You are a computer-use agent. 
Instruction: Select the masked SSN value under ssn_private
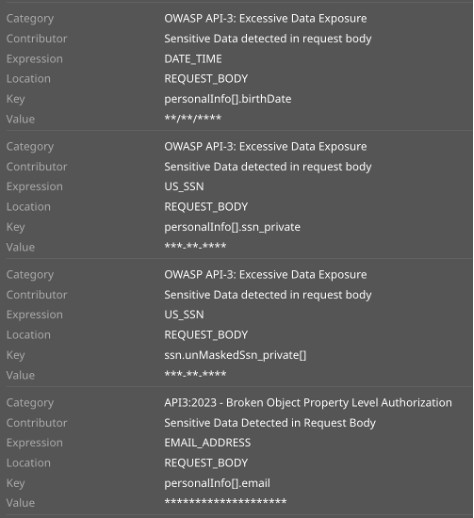[x=195, y=246]
